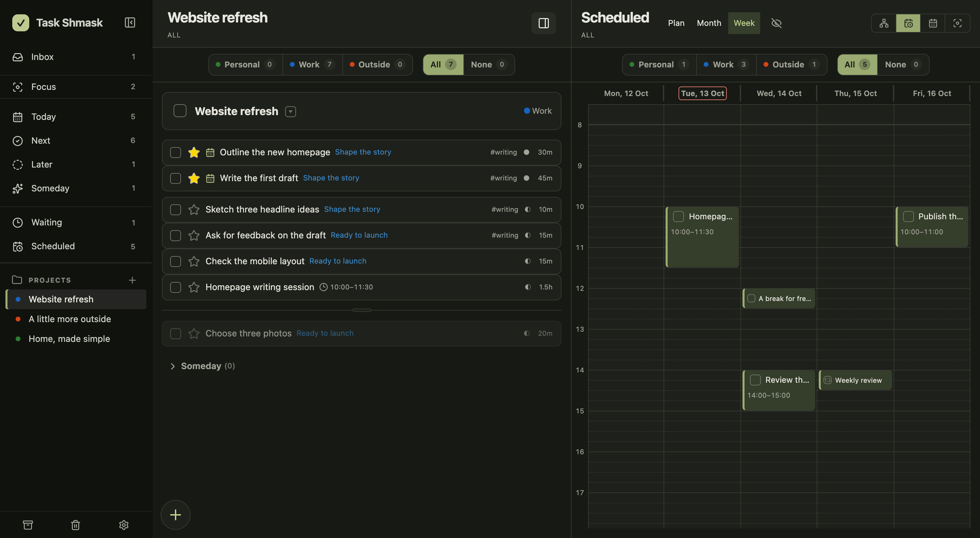
Task: Select the hierarchy view icon in Scheduled toolbar
Action: click(x=884, y=23)
